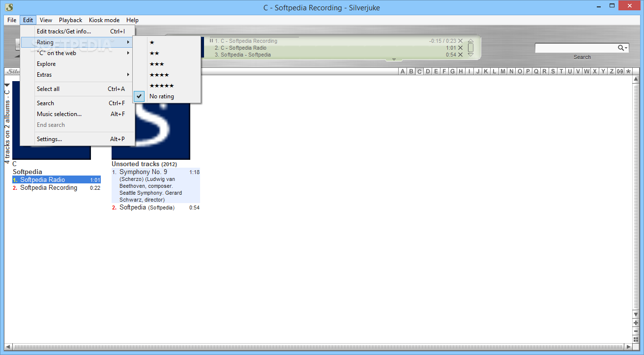Close the open Edit menu

pos(28,20)
